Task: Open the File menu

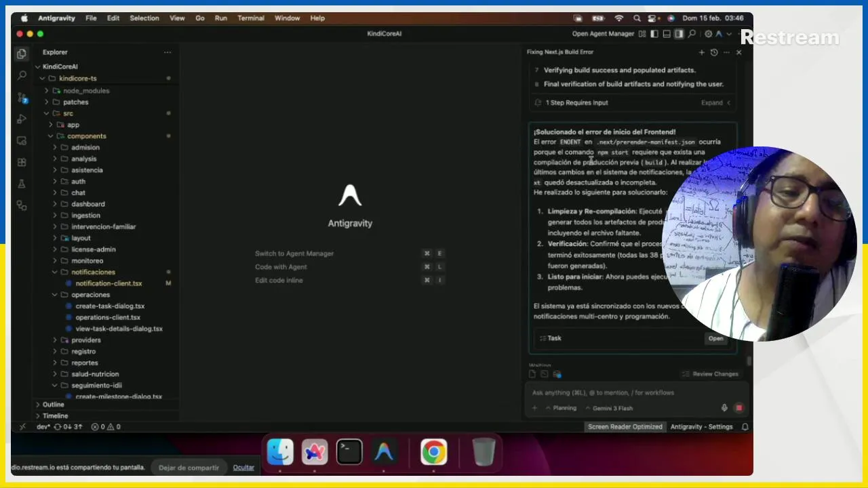Action: pos(91,18)
